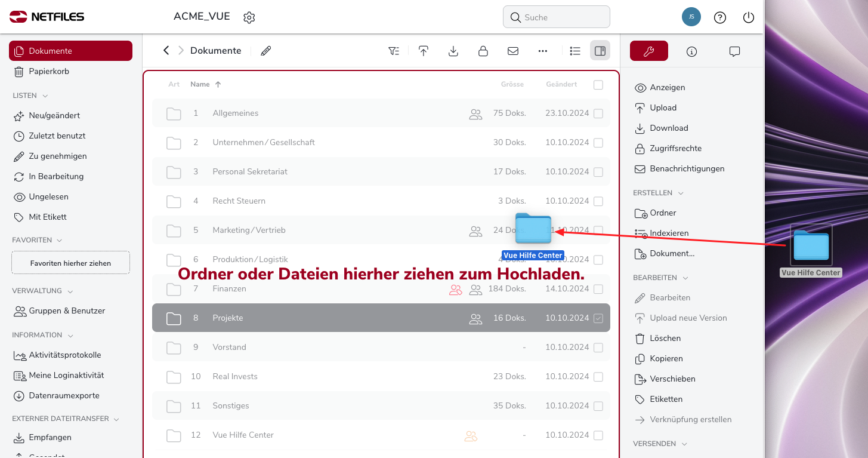Switch to the comments tab in side panel
The image size is (868, 458).
pyautogui.click(x=735, y=51)
